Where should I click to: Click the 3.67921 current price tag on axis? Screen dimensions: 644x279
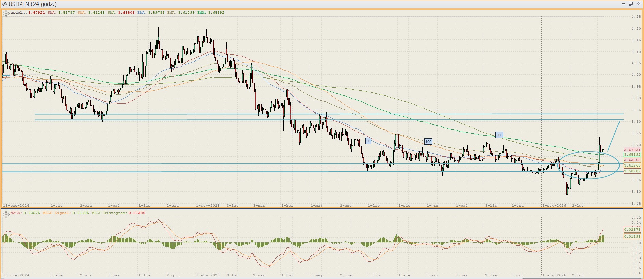click(632, 150)
